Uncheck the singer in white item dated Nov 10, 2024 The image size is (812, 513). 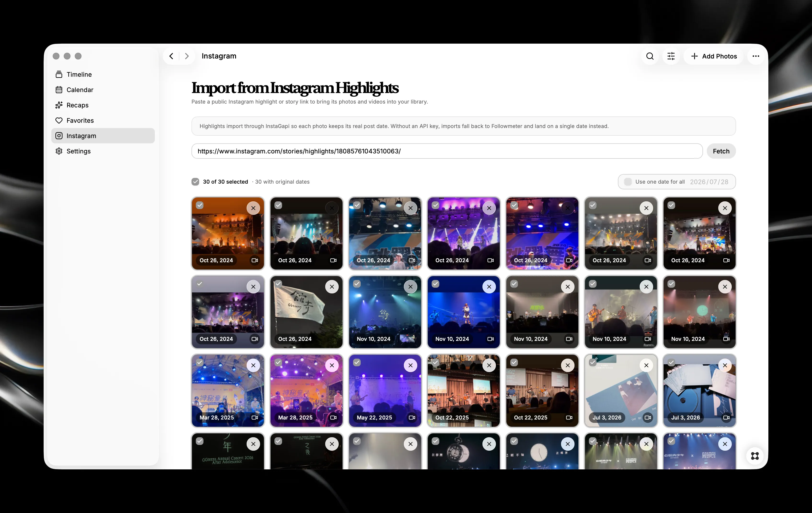435,284
